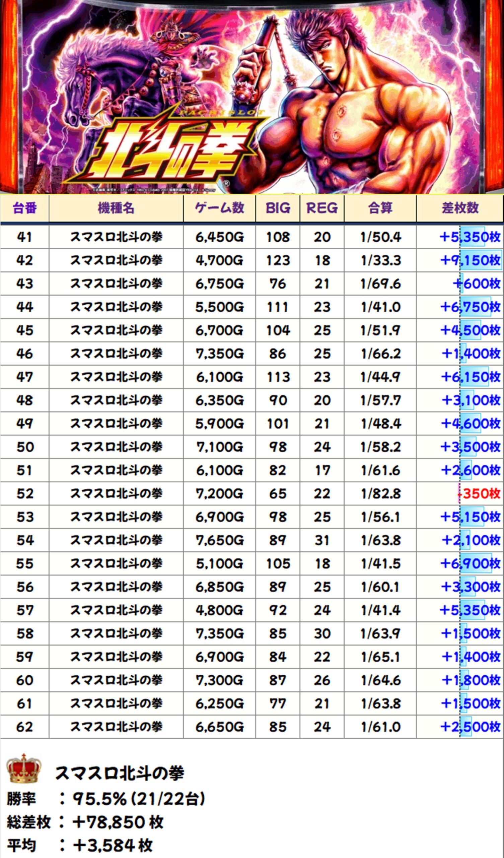Select the 合算 column header

380,208
